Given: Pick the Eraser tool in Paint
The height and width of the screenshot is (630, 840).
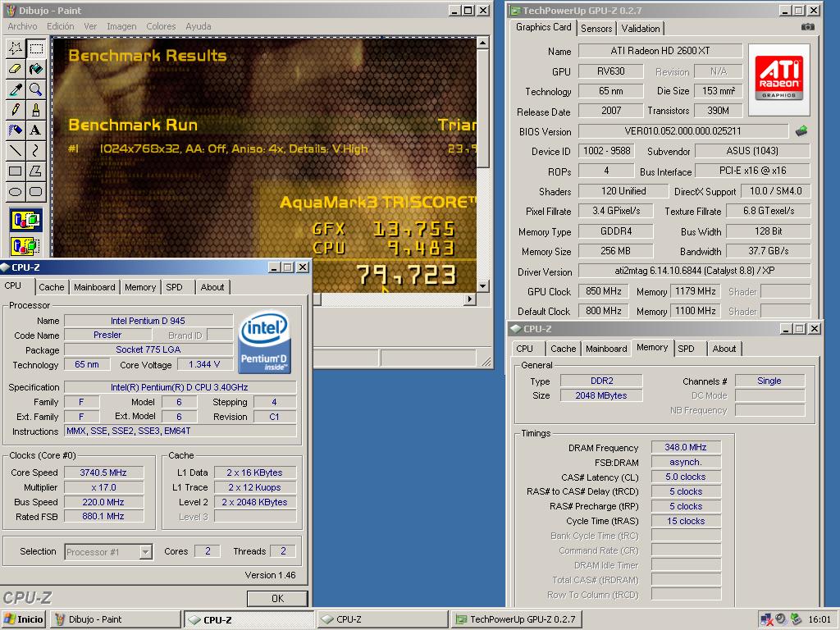Looking at the screenshot, I should pos(15,69).
